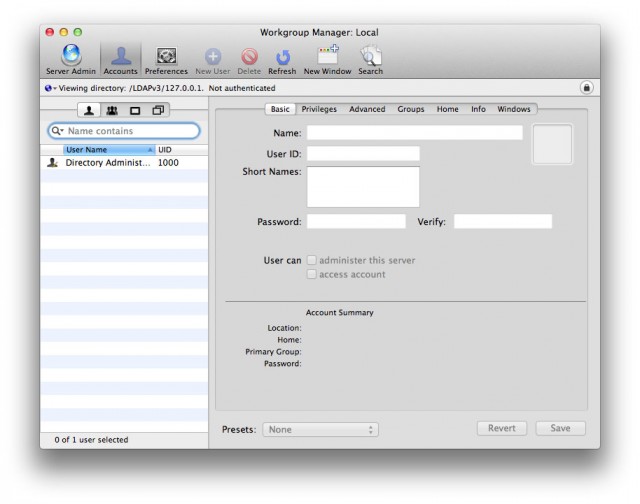Open the Preferences toolbar icon
The width and height of the screenshot is (640, 504).
(x=166, y=60)
